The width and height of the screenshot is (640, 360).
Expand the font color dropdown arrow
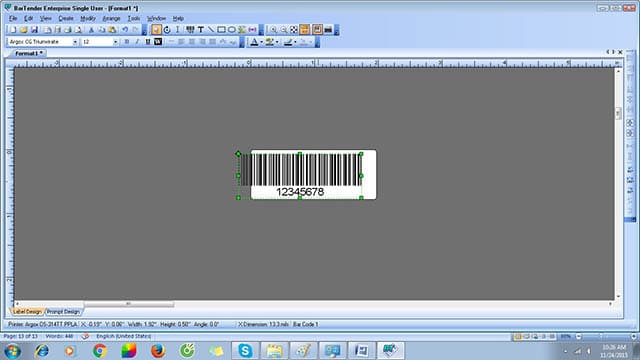[x=261, y=42]
